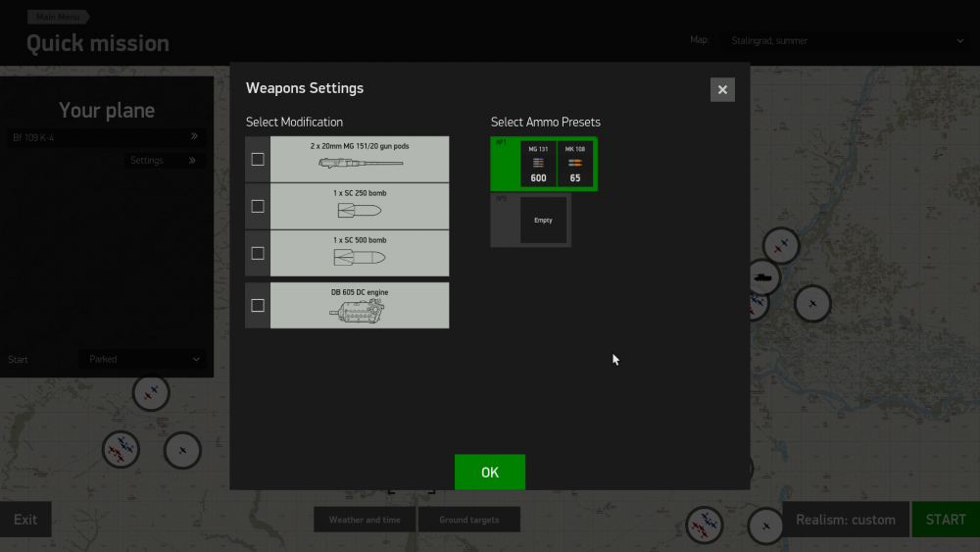Open the Ground targets tab
Screen dimensions: 980x552
pyautogui.click(x=468, y=520)
